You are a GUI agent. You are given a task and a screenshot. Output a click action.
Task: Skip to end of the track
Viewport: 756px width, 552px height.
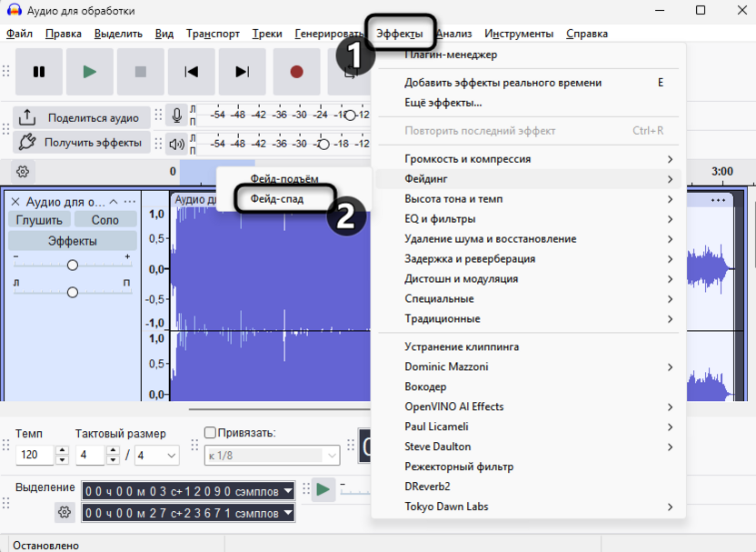coord(243,72)
